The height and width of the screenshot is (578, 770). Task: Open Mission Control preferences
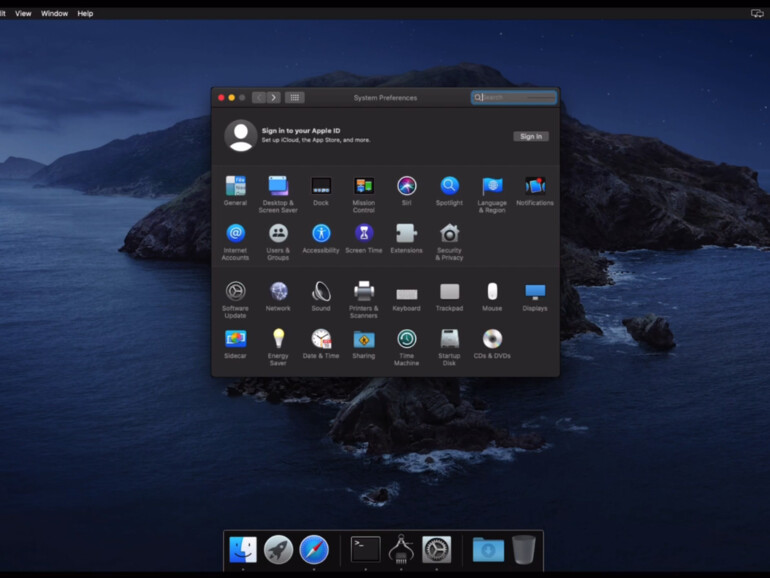point(364,186)
